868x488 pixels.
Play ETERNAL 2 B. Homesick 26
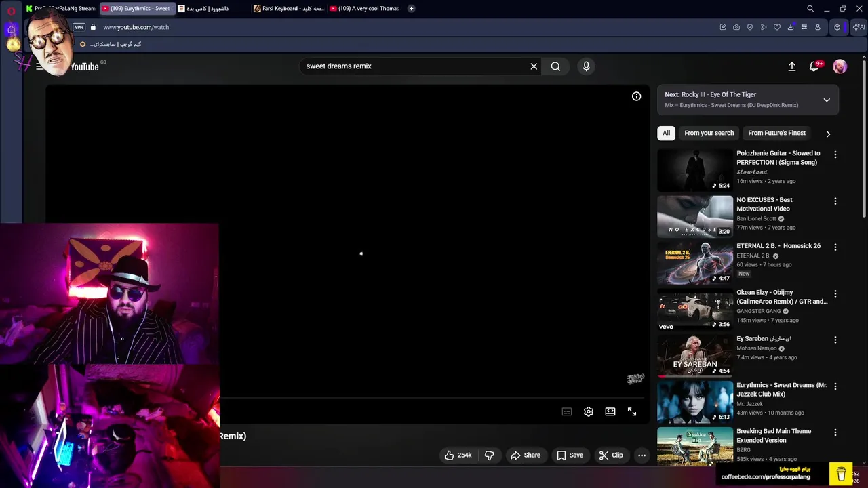point(695,262)
